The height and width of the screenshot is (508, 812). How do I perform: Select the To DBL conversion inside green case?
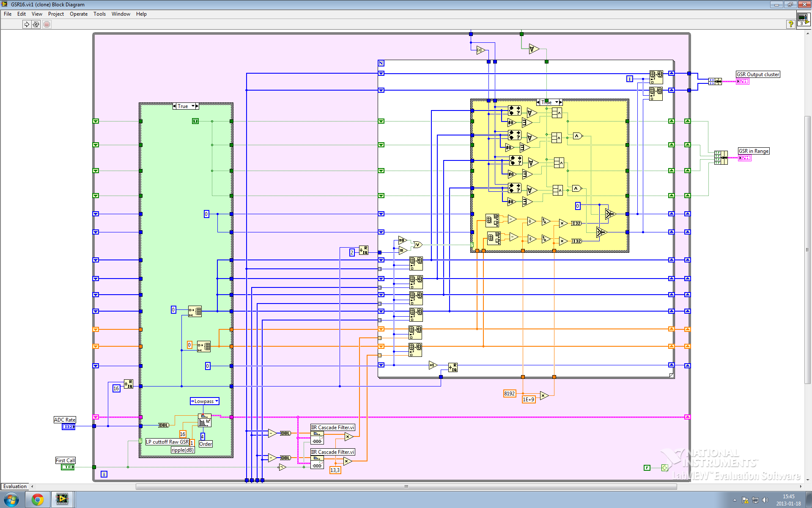[164, 425]
